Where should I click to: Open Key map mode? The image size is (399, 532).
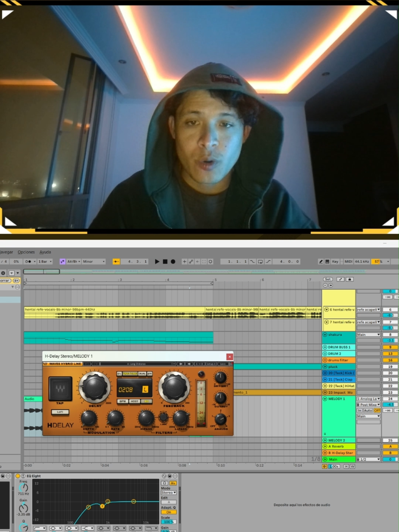click(x=335, y=261)
